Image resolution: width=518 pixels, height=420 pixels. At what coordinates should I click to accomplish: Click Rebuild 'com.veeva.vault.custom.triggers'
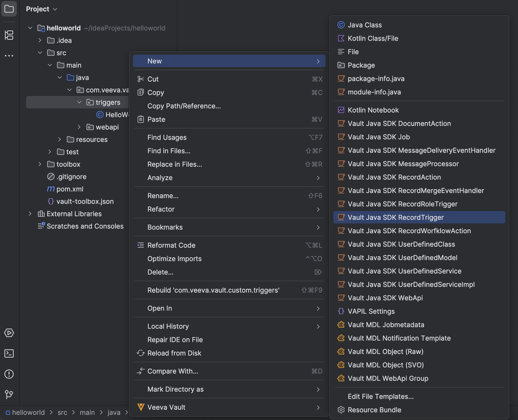[229, 290]
